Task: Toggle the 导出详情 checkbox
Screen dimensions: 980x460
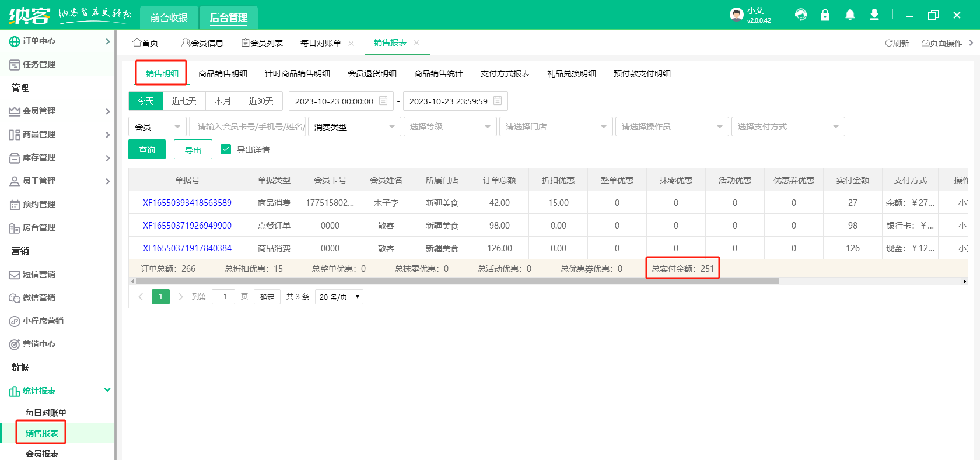Action: [x=226, y=149]
